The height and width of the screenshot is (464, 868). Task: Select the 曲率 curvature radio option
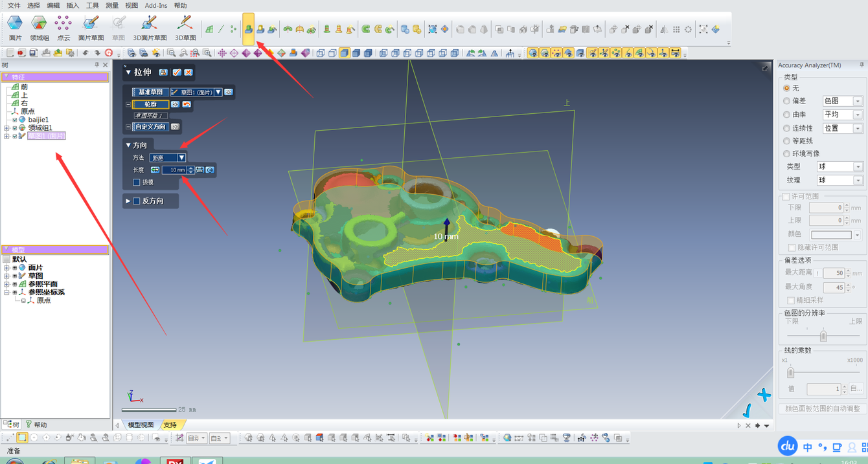787,115
